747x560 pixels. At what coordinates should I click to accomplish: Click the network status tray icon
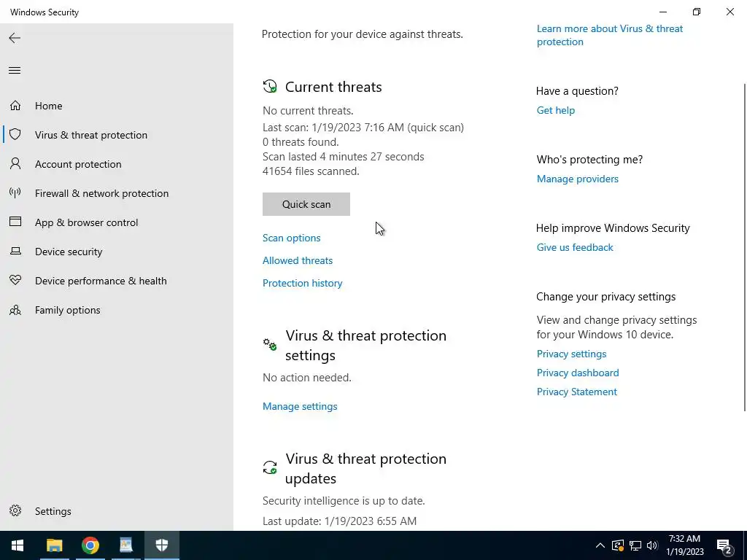[x=635, y=545]
